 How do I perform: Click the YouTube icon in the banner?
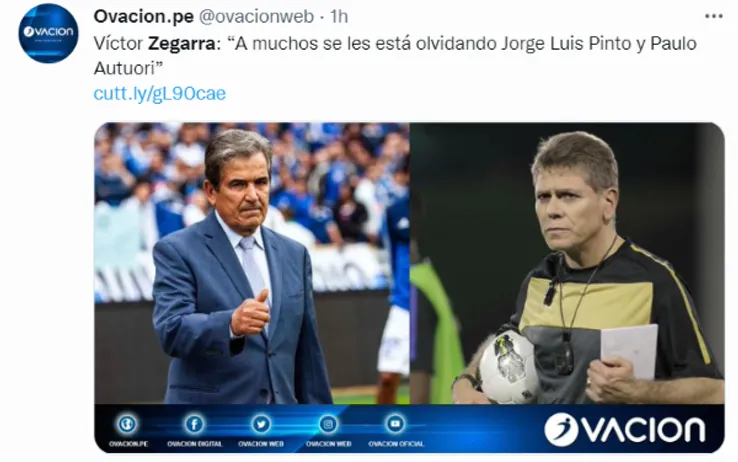pos(395,424)
